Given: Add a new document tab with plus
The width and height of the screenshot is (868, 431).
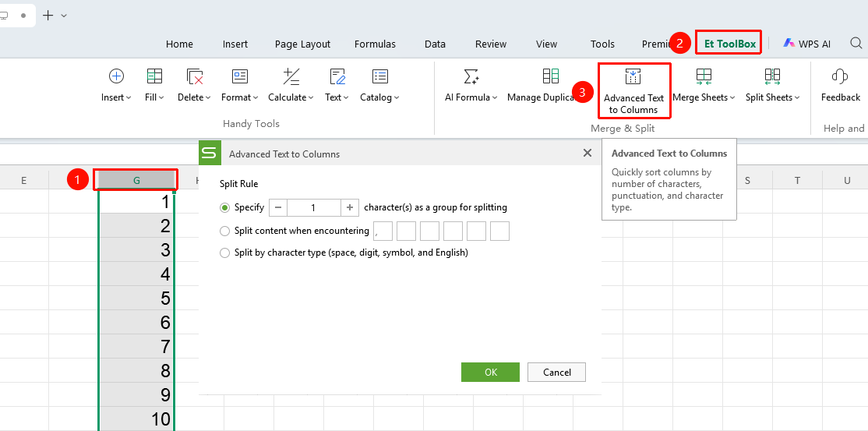Looking at the screenshot, I should [48, 16].
